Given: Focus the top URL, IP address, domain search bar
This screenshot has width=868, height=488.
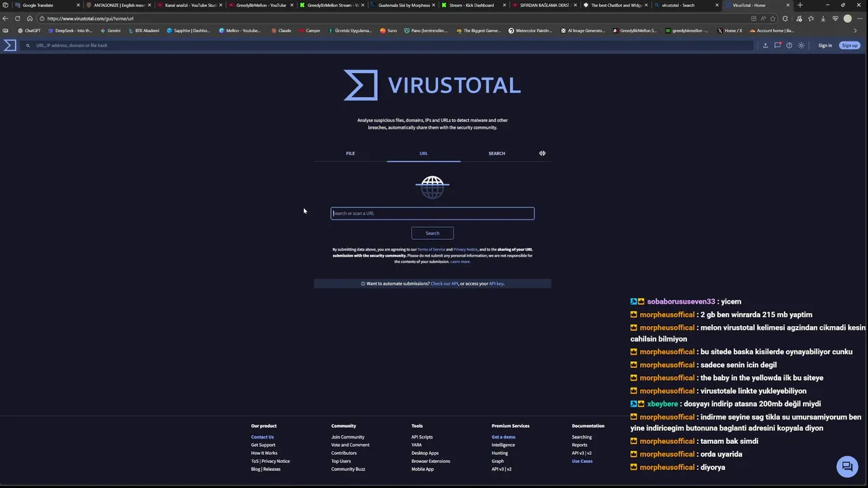Looking at the screenshot, I should [387, 45].
